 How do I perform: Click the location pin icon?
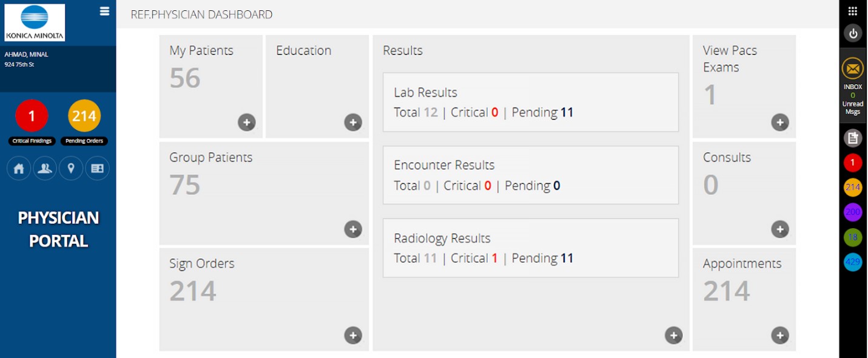tap(71, 169)
